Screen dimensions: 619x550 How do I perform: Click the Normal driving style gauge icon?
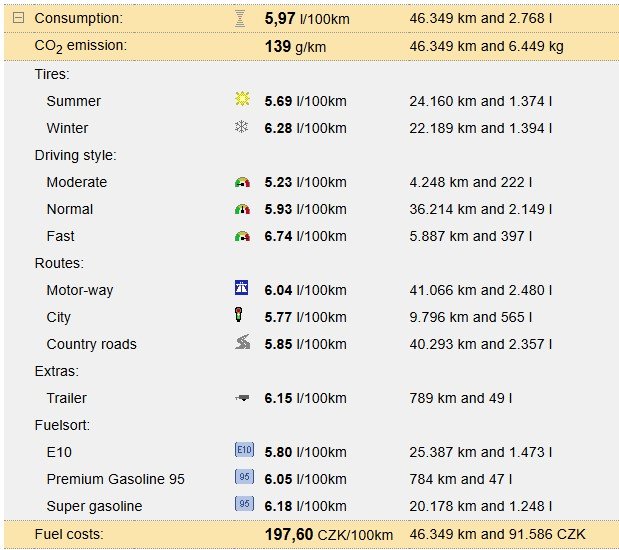(x=242, y=209)
